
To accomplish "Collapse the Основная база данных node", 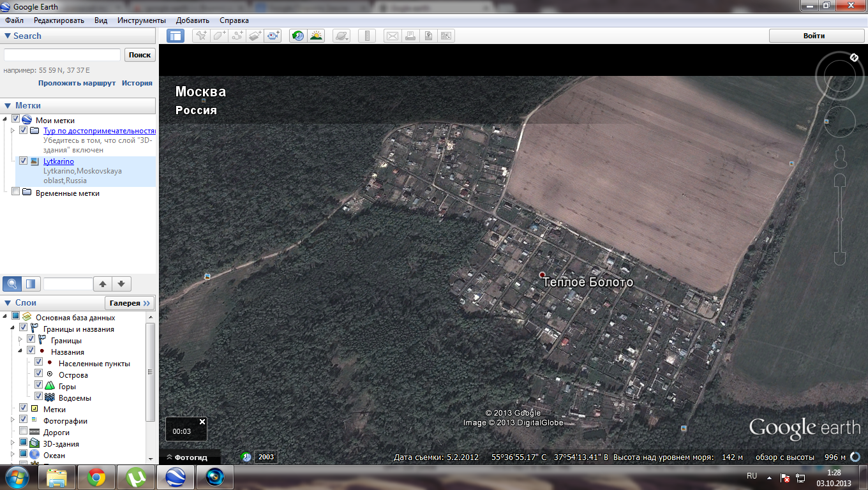I will click(x=5, y=316).
